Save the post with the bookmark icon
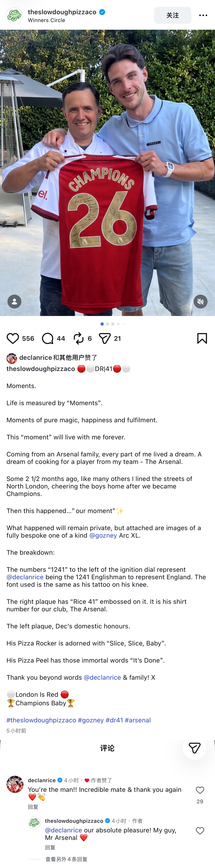The image size is (215, 868). tap(202, 338)
